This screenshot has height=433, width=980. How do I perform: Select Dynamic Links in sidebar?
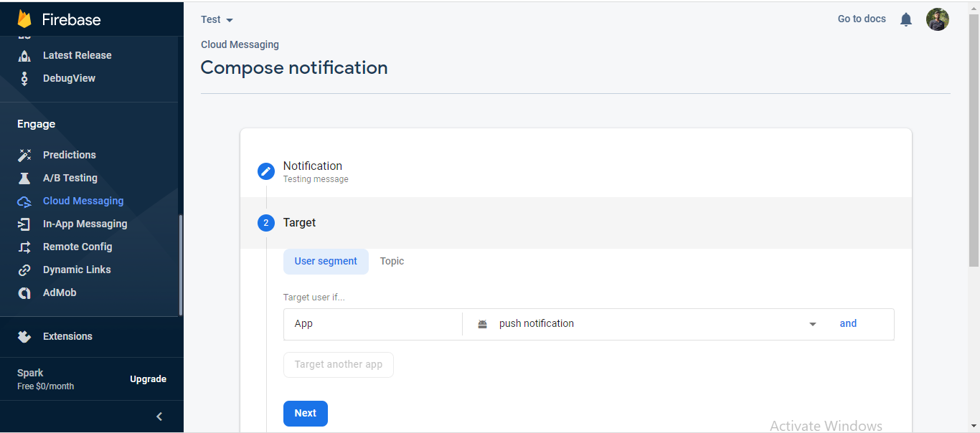(76, 270)
